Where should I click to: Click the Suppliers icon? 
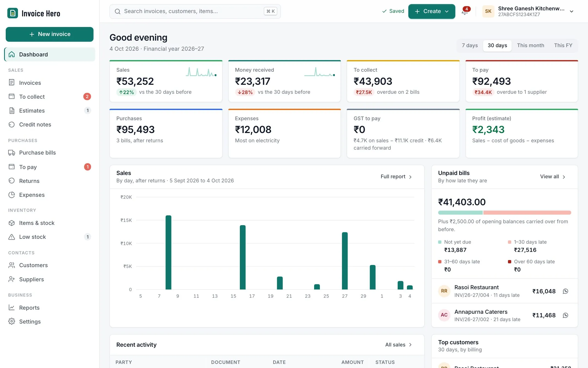click(11, 279)
